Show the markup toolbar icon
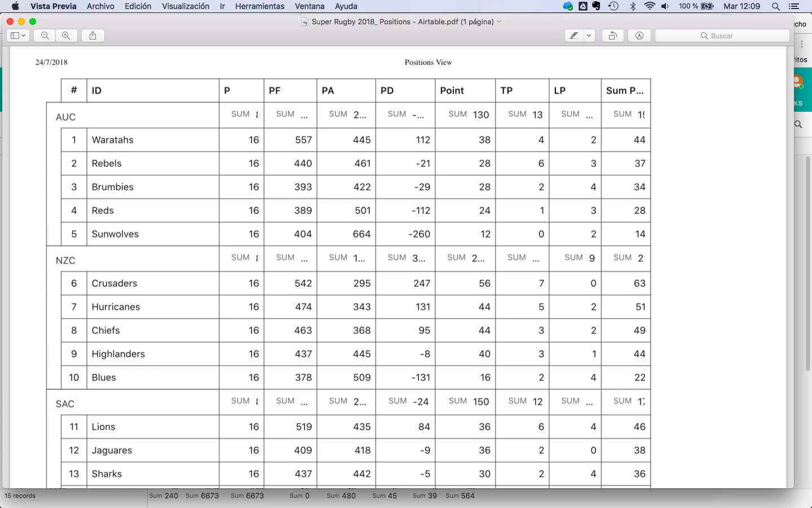This screenshot has height=508, width=812. click(x=639, y=36)
